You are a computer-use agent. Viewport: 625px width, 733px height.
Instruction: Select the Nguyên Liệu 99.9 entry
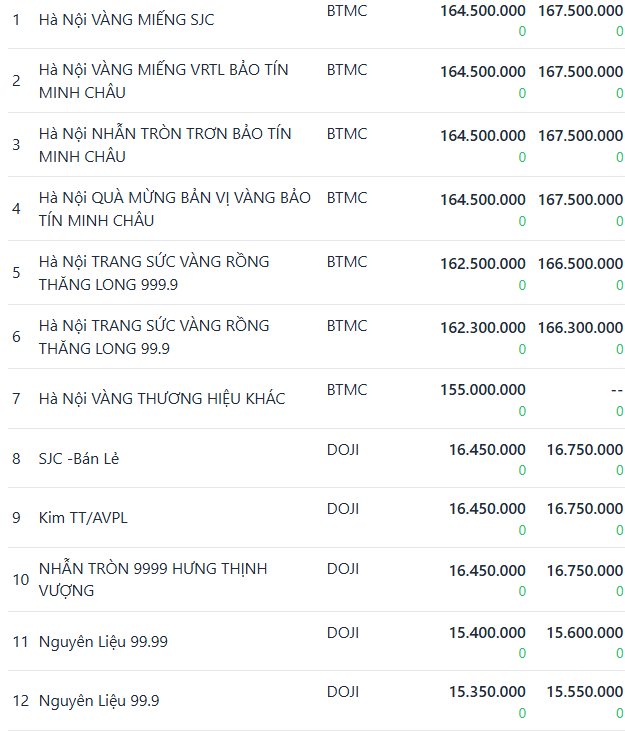pyautogui.click(x=99, y=701)
